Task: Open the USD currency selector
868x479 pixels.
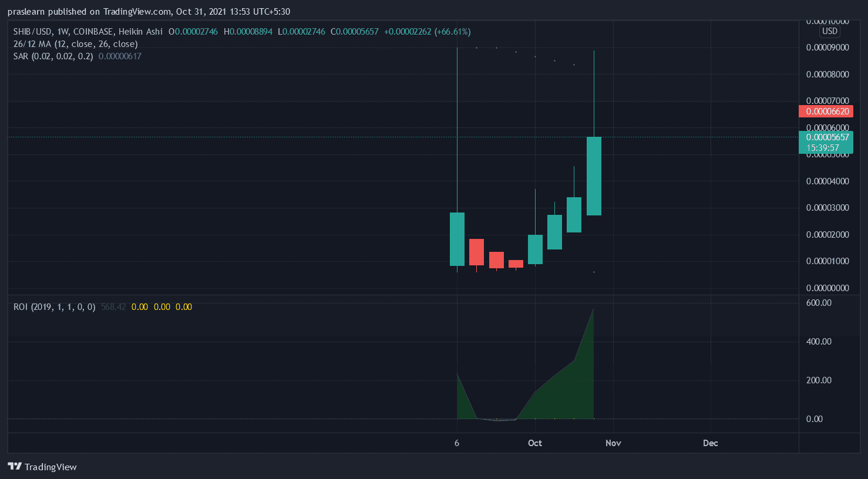Action: coord(829,31)
